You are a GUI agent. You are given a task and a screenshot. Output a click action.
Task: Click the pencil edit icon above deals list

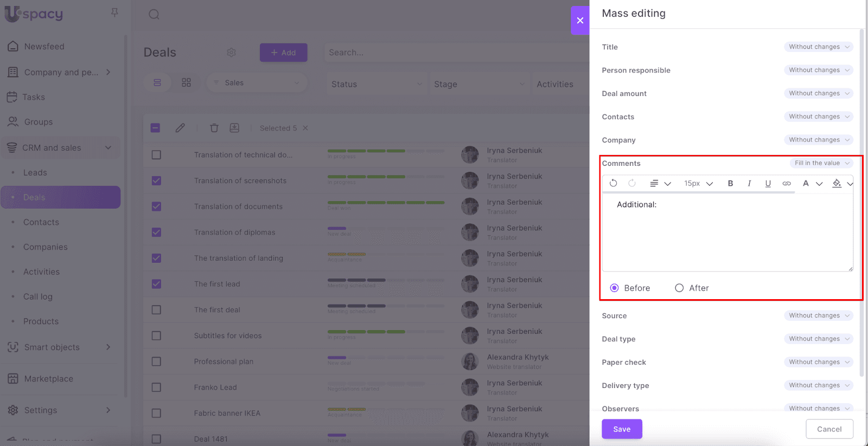(x=180, y=128)
